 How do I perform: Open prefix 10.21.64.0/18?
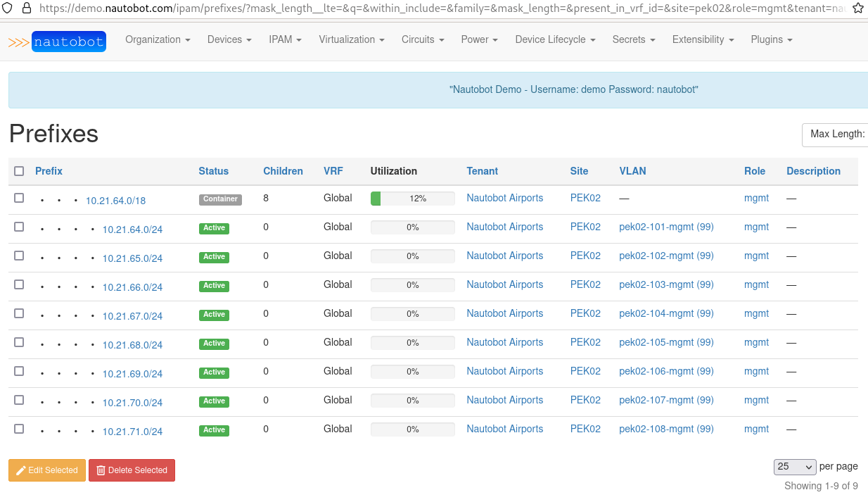coord(115,201)
